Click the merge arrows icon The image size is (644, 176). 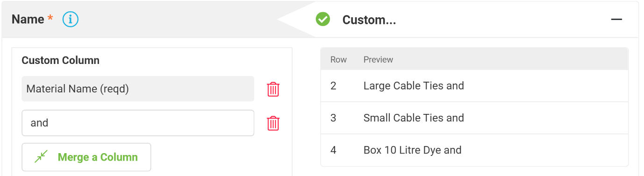42,157
